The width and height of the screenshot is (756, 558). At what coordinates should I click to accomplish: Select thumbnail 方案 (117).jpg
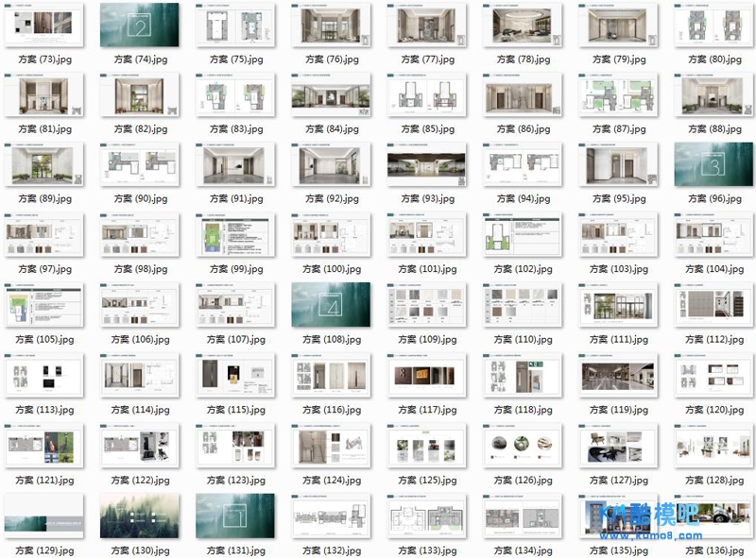coord(426,376)
